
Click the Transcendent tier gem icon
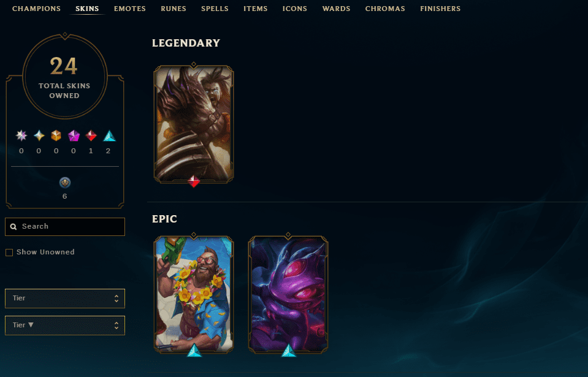21,135
